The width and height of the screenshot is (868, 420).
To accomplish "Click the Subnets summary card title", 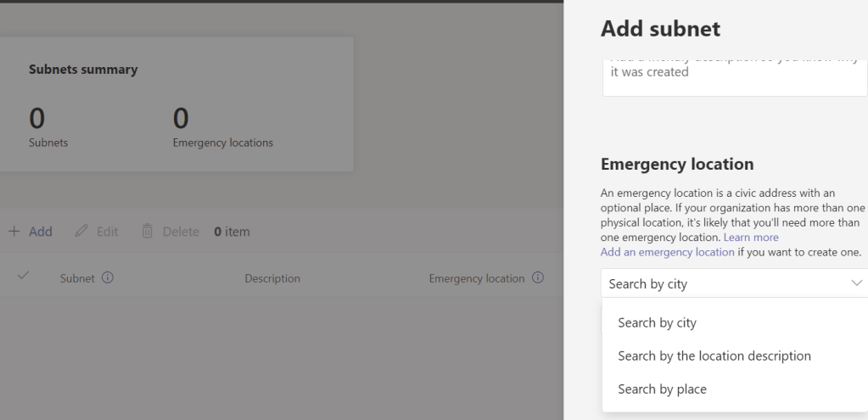I will pos(83,70).
